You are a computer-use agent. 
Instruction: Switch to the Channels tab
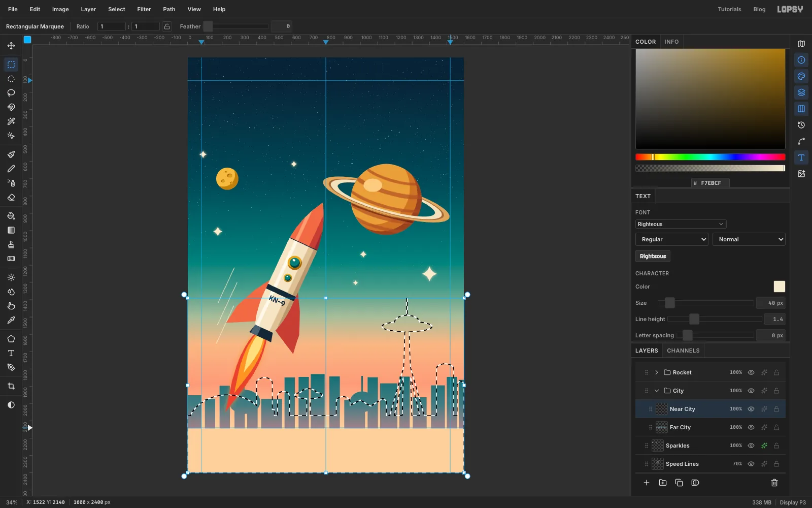683,351
